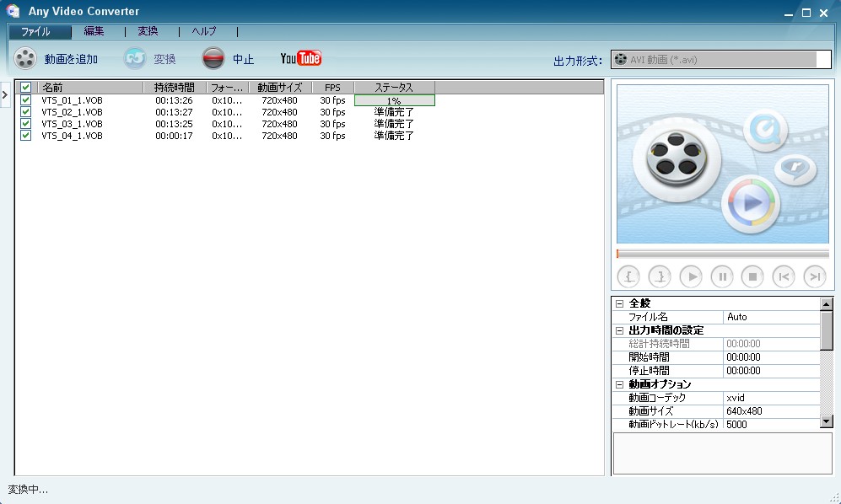The width and height of the screenshot is (841, 504).
Task: Open the YouTube logo button
Action: pos(301,58)
